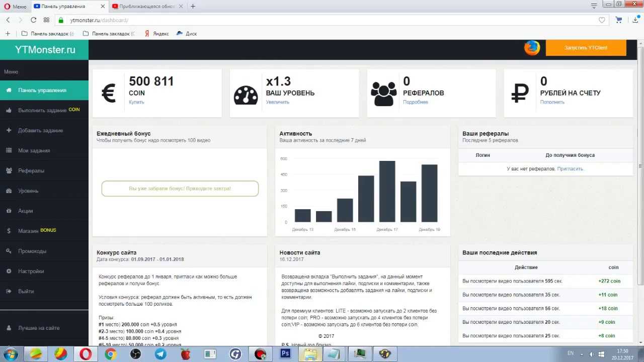
Task: Click the 595 сек. action row
Action: [x=545, y=281]
